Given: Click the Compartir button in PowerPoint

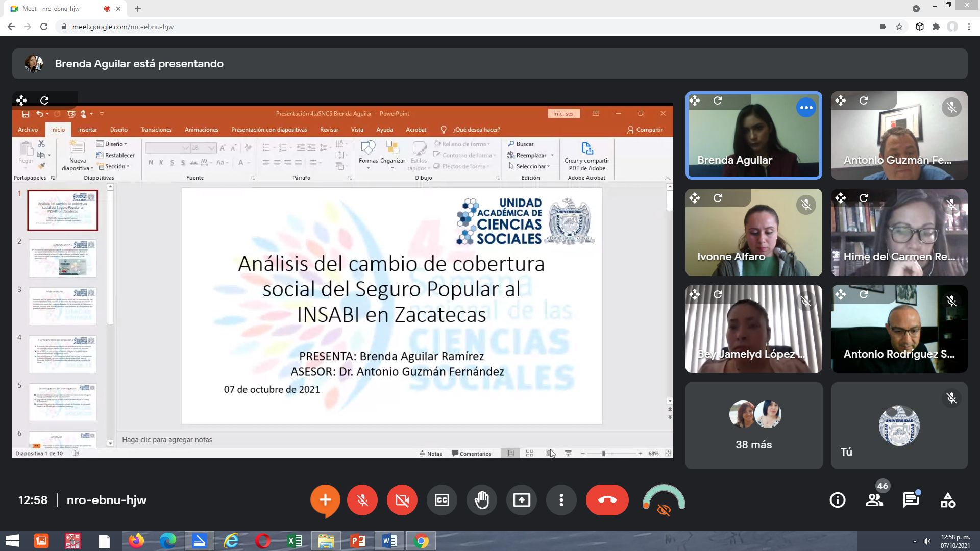Looking at the screenshot, I should (x=645, y=130).
